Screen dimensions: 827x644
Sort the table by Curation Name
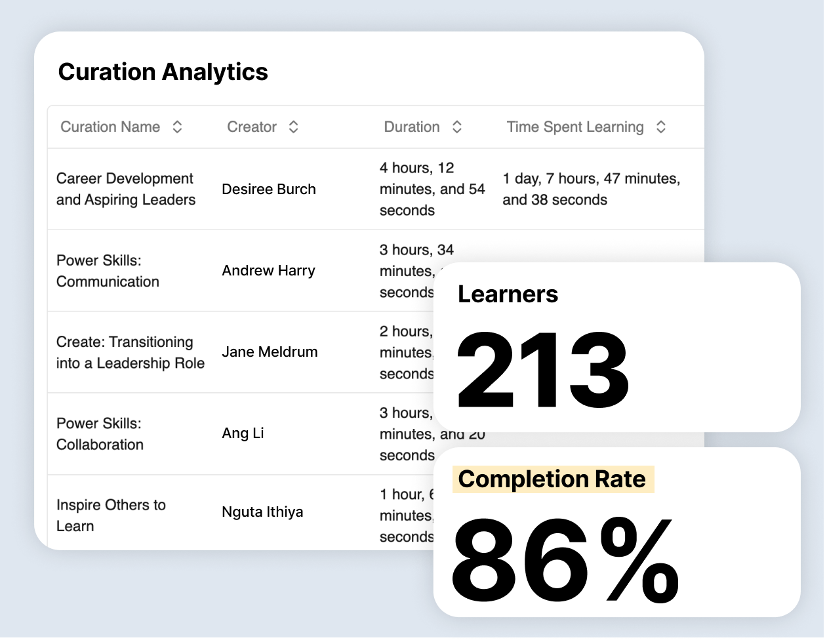coord(110,127)
